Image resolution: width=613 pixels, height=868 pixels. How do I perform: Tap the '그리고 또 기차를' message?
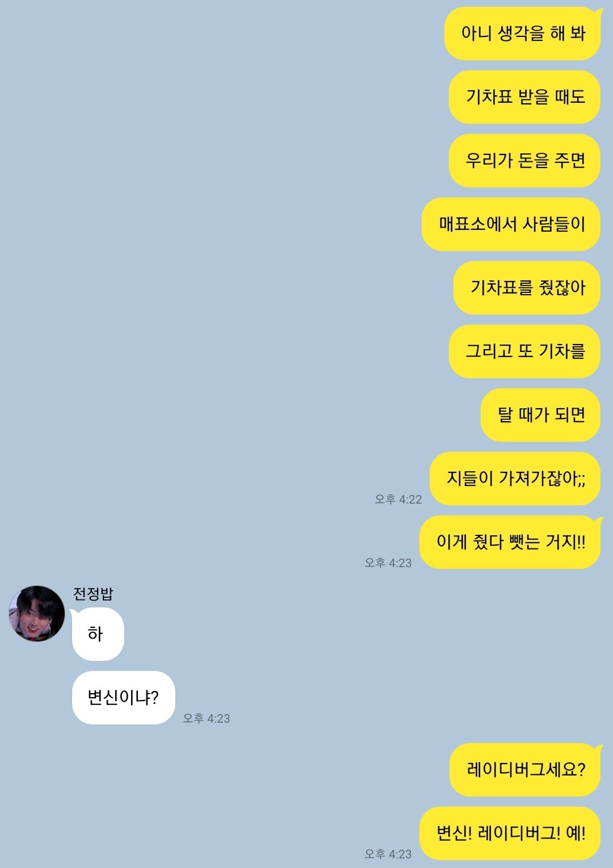[x=525, y=351]
